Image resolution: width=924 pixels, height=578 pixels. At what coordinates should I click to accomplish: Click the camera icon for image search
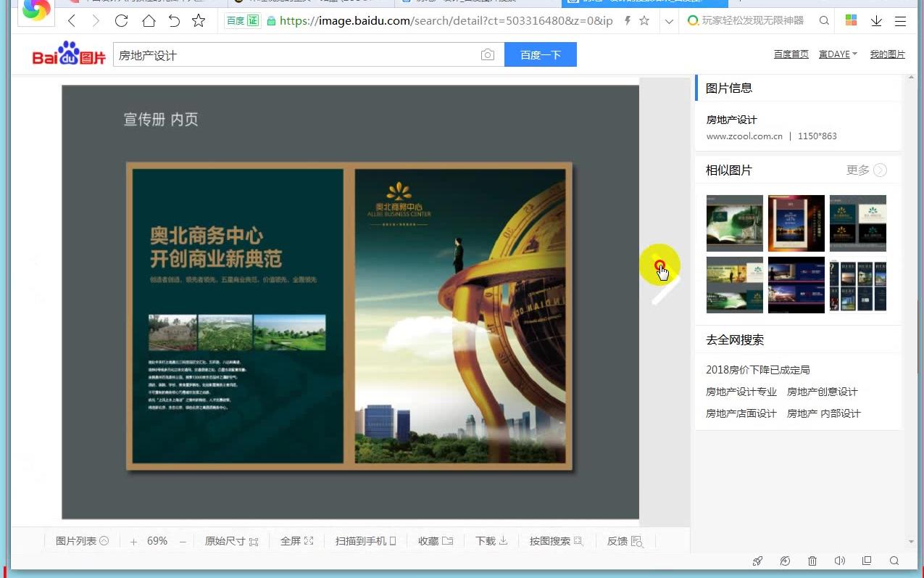coord(487,54)
